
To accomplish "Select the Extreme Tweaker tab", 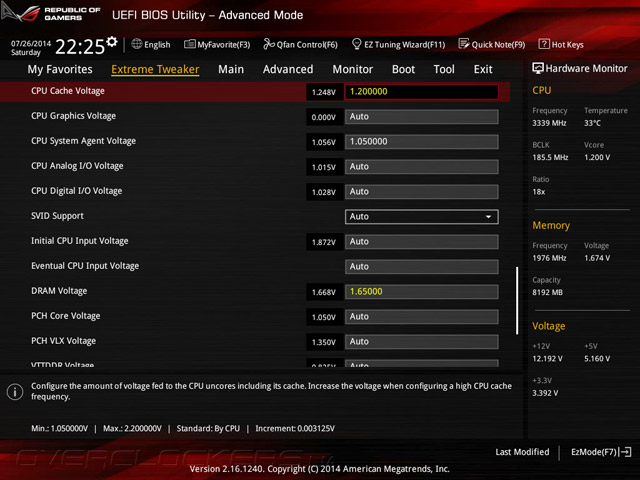I will [x=155, y=69].
